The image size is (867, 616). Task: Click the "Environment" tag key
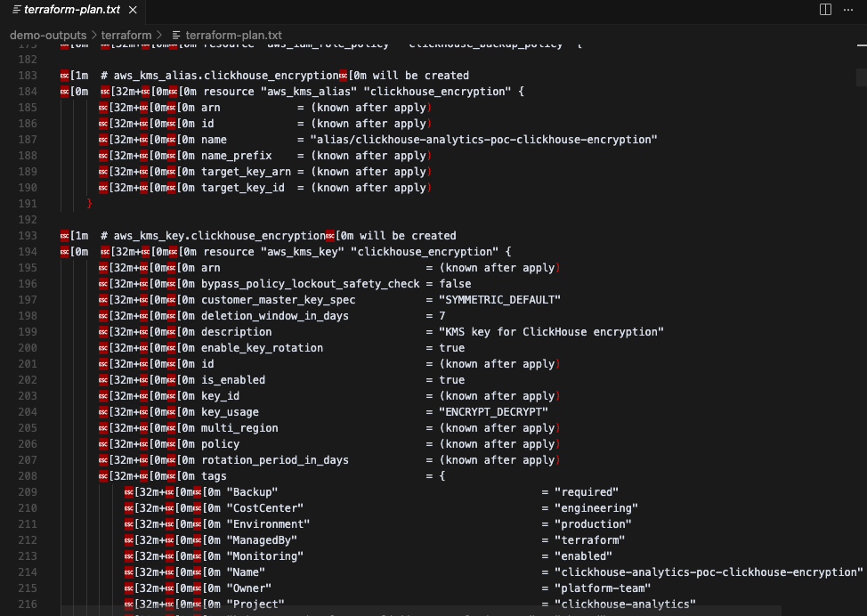pyautogui.click(x=268, y=525)
